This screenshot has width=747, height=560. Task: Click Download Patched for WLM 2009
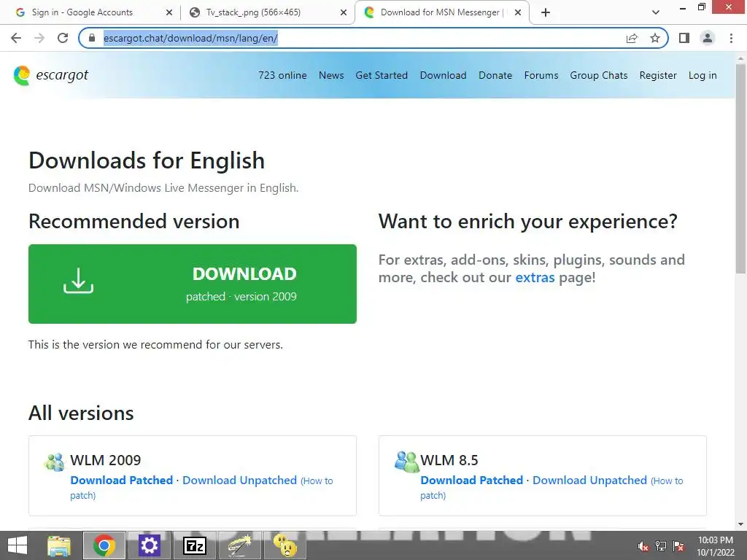(x=122, y=480)
